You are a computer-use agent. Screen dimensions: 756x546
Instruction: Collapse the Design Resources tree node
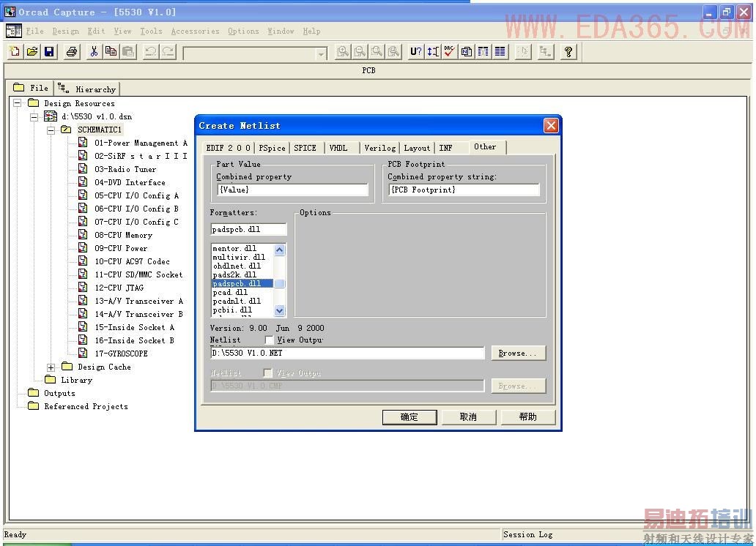[x=17, y=103]
